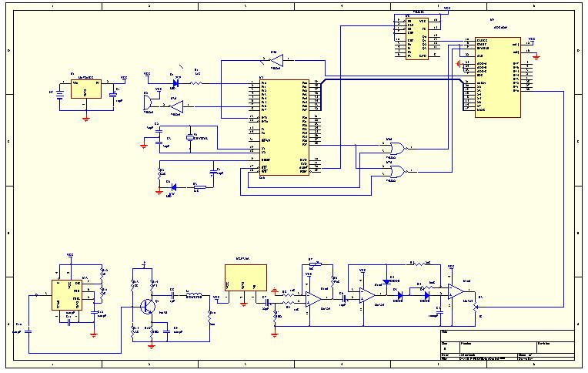Select the large microcontroller chip body
The width and height of the screenshot is (588, 373).
coord(284,127)
